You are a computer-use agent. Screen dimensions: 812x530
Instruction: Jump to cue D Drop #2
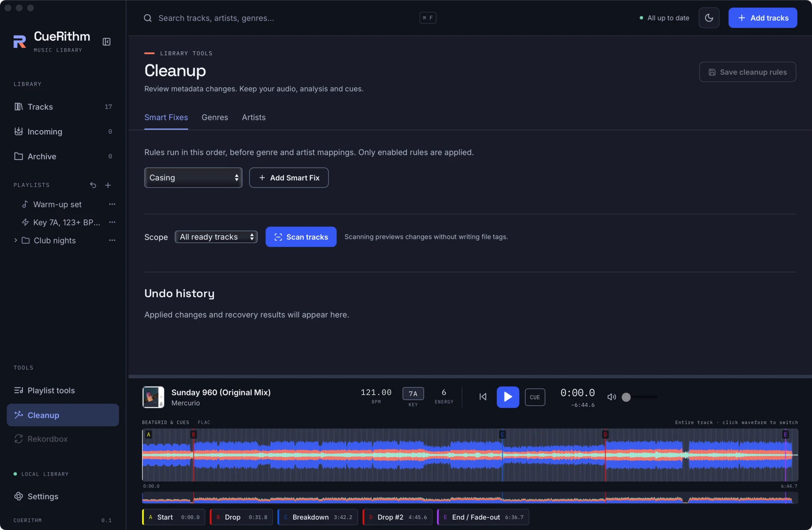click(x=397, y=517)
